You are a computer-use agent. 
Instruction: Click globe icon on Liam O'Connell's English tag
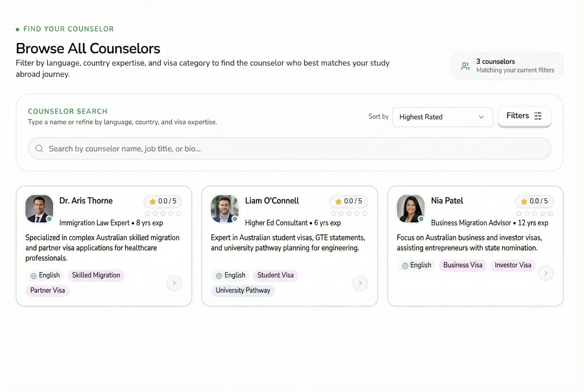click(219, 276)
